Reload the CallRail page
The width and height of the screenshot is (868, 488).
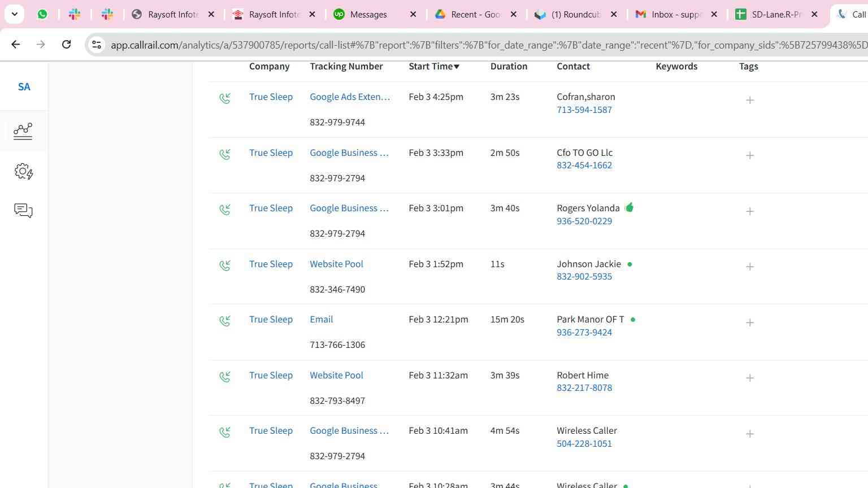[66, 45]
